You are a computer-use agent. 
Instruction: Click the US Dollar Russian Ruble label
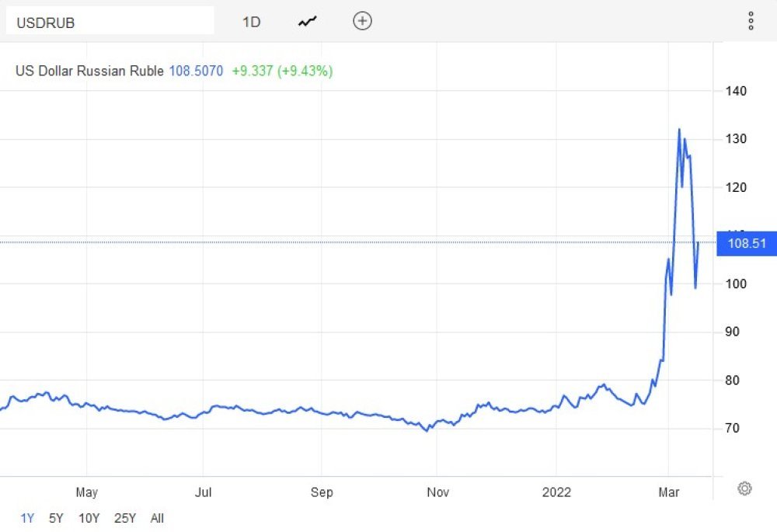89,71
